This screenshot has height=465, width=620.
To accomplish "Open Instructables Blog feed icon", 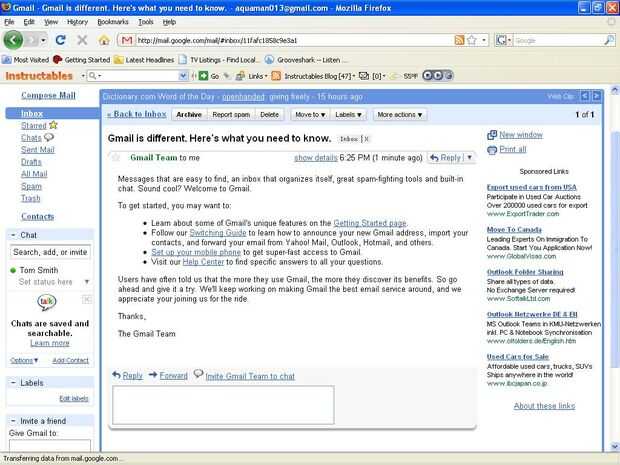I will (276, 76).
